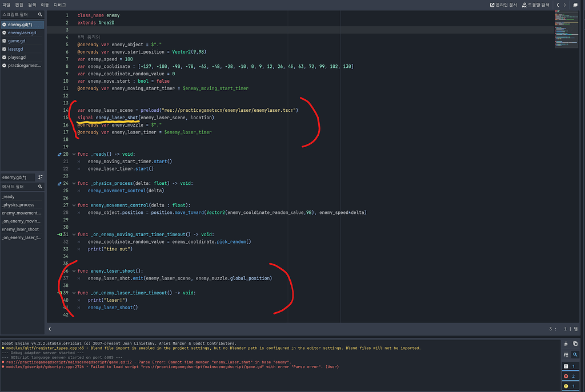Open the laser.gd script

22,49
